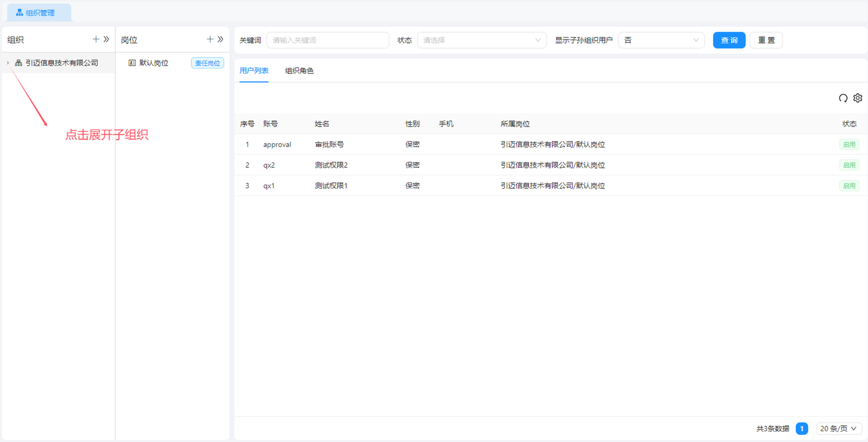Image resolution: width=868 pixels, height=442 pixels.
Task: Open the 状态 status dropdown
Action: pyautogui.click(x=482, y=40)
